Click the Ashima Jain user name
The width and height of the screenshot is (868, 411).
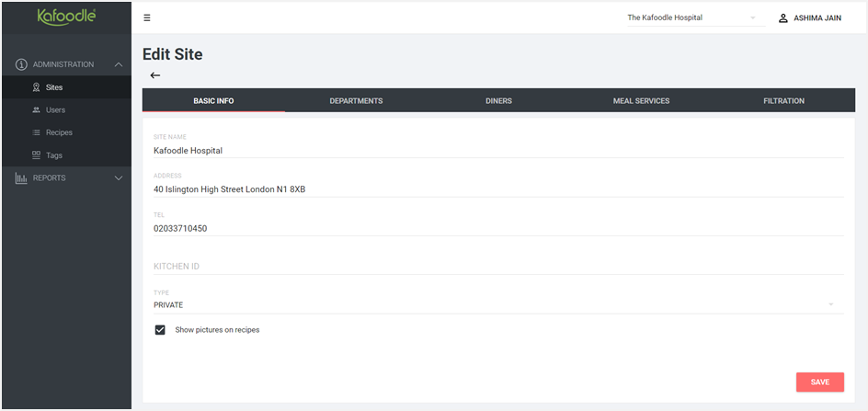pyautogui.click(x=817, y=18)
